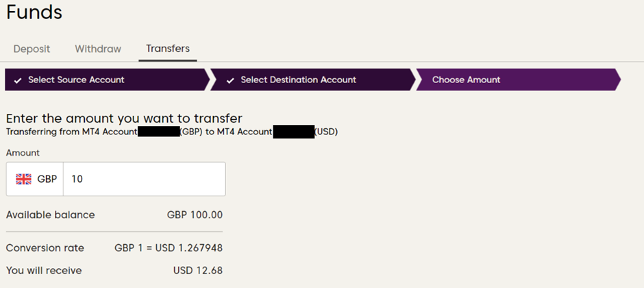This screenshot has width=644, height=288.
Task: Click the GBP 1 = USD 1.267948 rate
Action: pyautogui.click(x=169, y=248)
